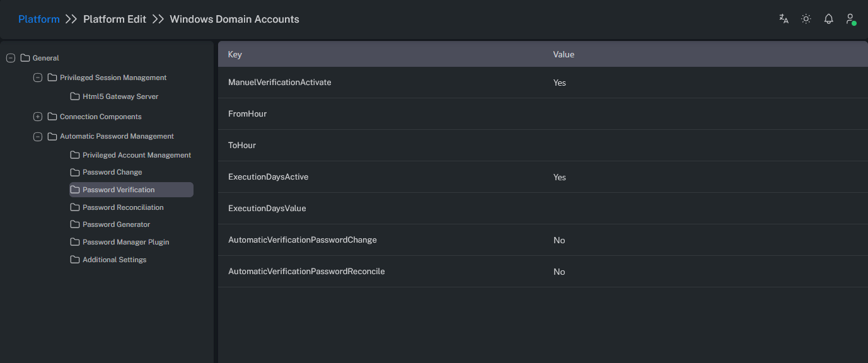868x363 pixels.
Task: Open Password Manager Plugin settings
Action: coord(125,242)
